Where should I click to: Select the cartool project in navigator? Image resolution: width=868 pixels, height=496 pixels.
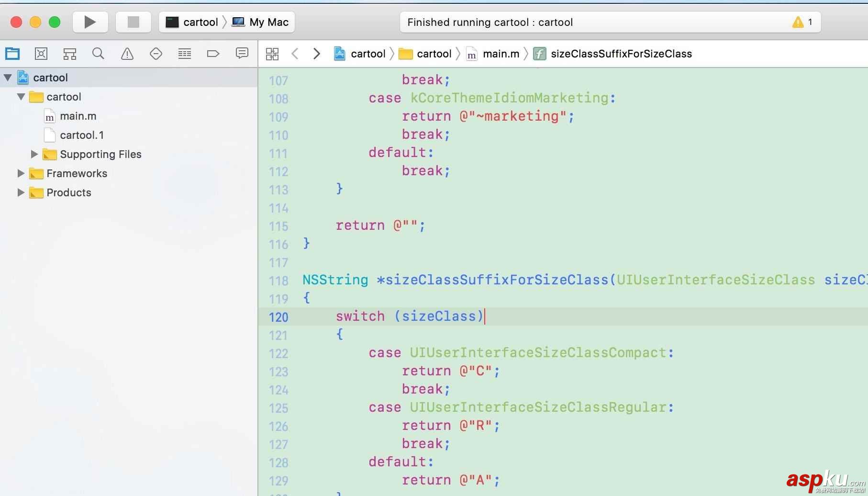point(129,78)
